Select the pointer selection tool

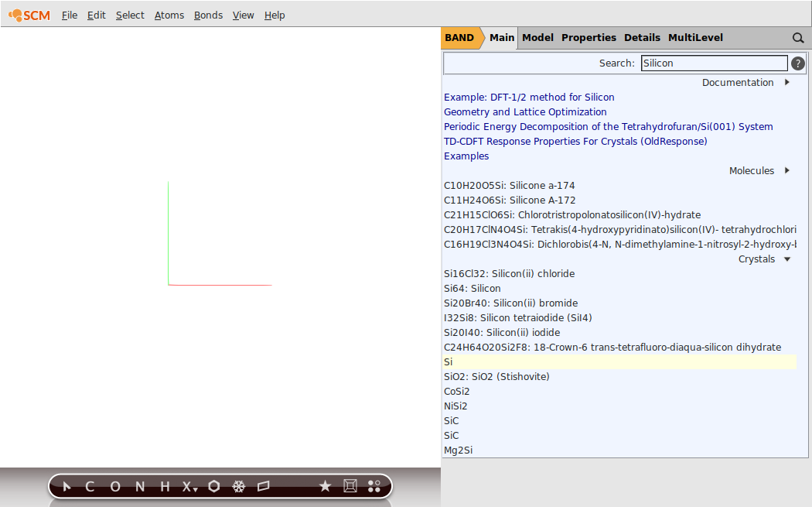tap(66, 486)
